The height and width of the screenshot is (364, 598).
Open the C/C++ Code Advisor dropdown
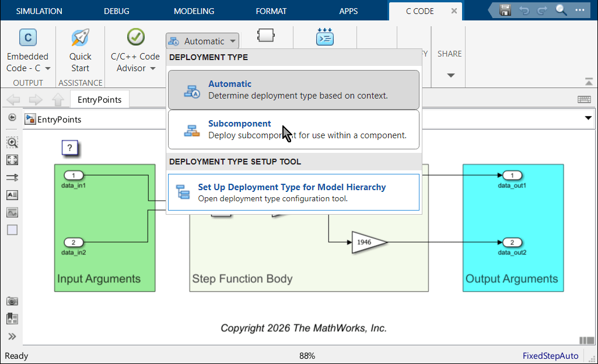pos(153,68)
